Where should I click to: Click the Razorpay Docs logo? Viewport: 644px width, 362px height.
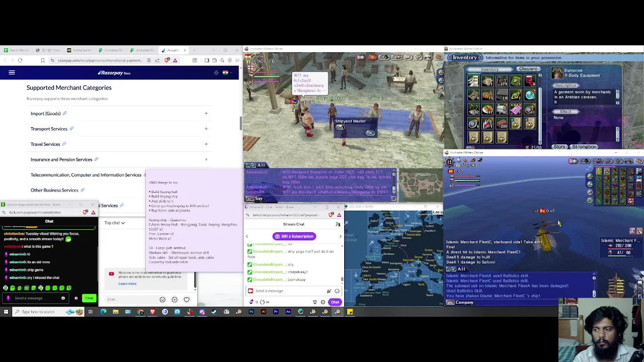(114, 73)
